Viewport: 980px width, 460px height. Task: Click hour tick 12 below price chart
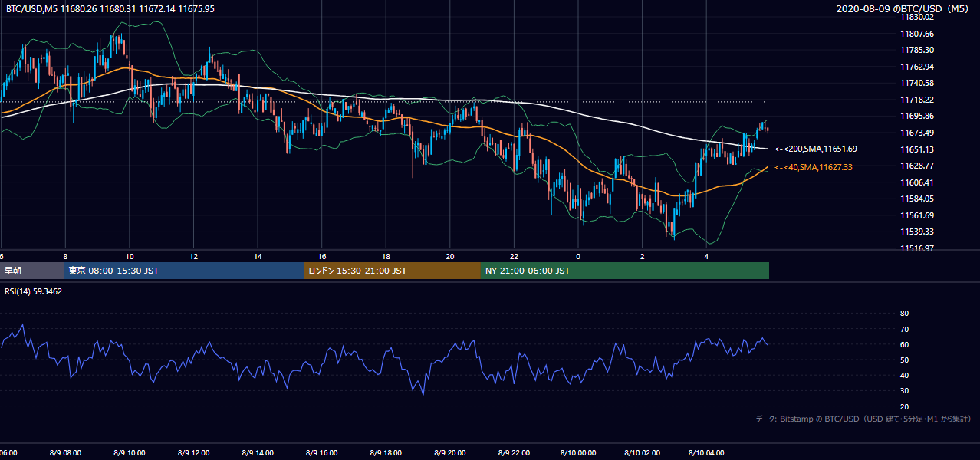(x=193, y=257)
